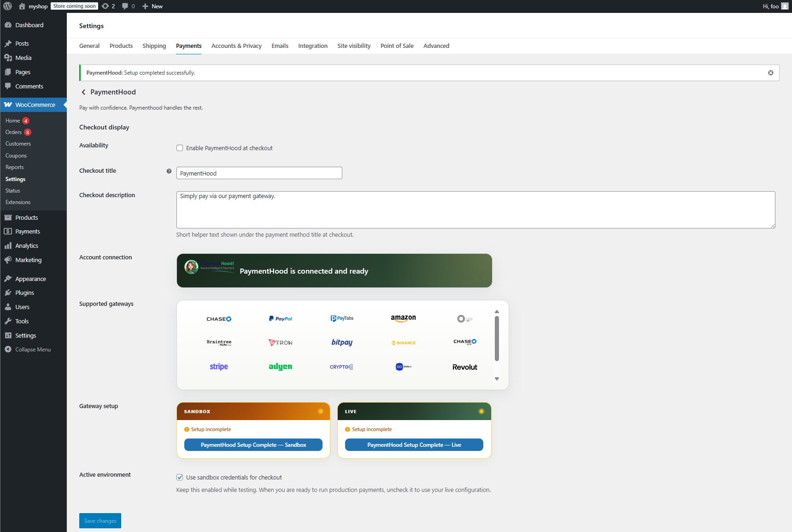This screenshot has height=532, width=792.
Task: Click the Comments sidebar icon
Action: click(8, 86)
